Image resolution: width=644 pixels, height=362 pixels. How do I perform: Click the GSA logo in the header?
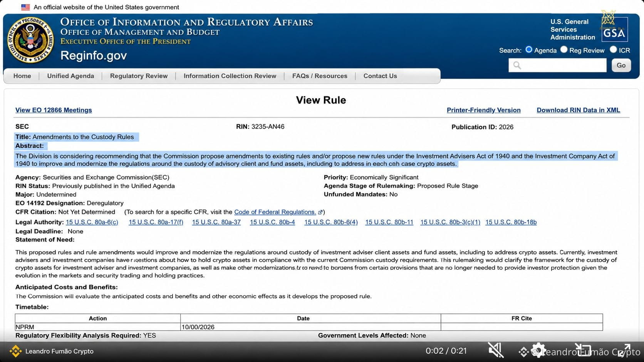pyautogui.click(x=614, y=30)
